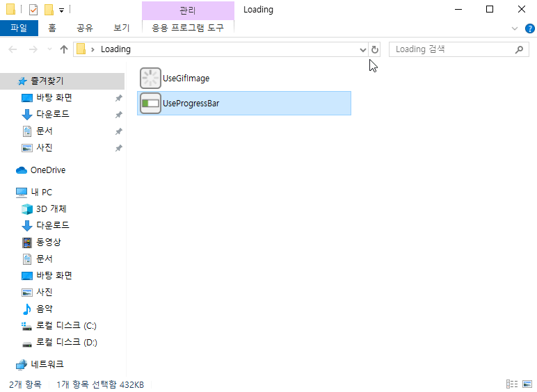Screen dimensions: 537x392
Task: Click the UseProgressBar file name
Action: click(x=191, y=104)
